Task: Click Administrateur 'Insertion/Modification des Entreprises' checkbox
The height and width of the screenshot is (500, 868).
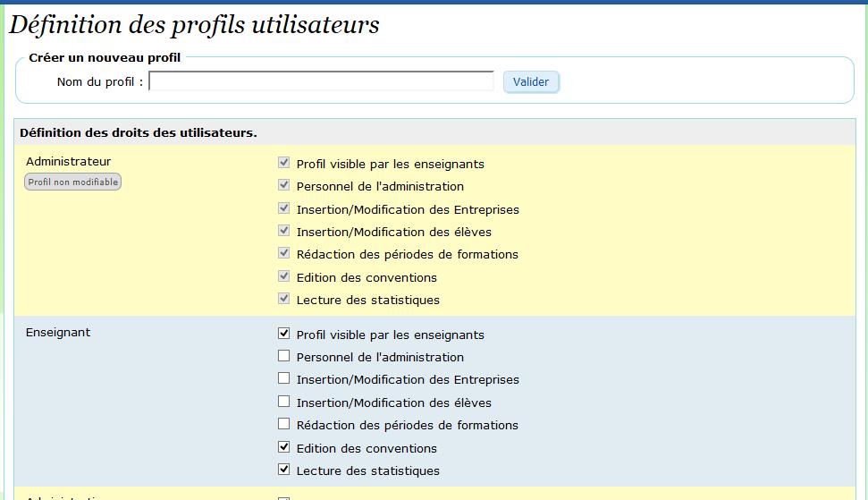Action: point(284,208)
